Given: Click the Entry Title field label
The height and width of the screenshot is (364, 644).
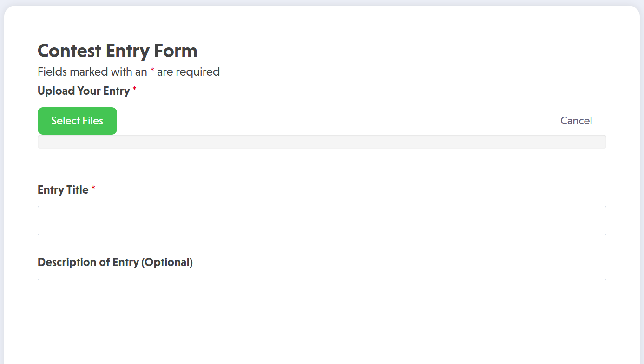Looking at the screenshot, I should (63, 190).
